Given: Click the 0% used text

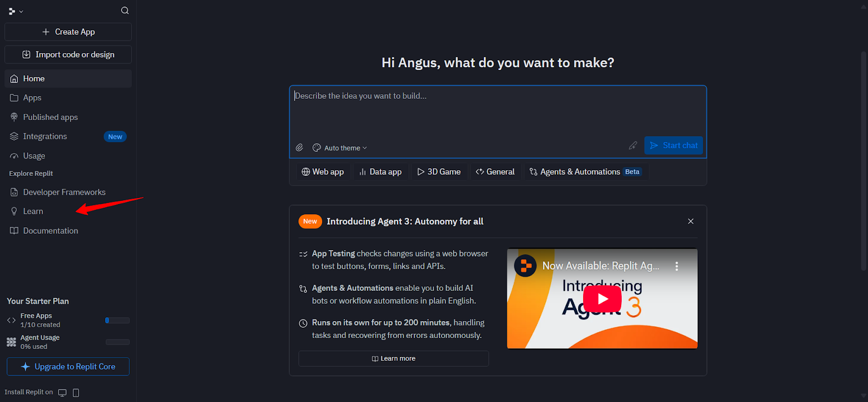Looking at the screenshot, I should 34,347.
